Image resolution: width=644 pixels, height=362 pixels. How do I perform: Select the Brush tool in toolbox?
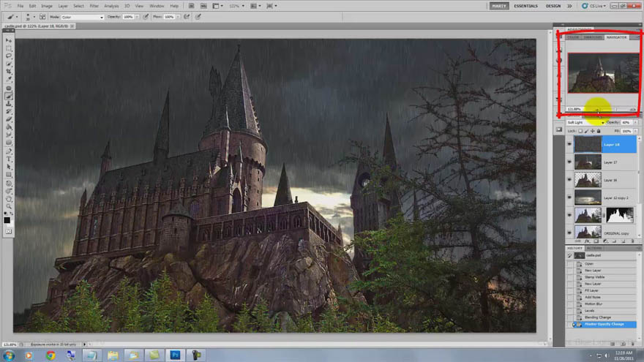[9, 96]
